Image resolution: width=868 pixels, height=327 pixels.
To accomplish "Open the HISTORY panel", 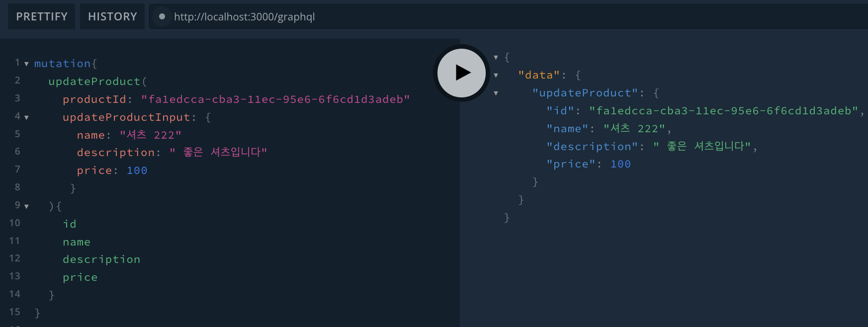I will (x=112, y=16).
